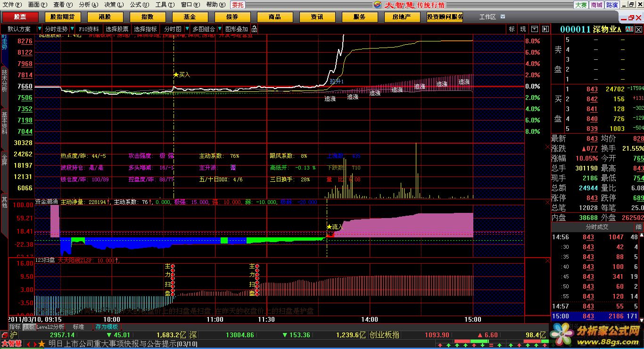Expand the 分时走势 dropdown arrow
The width and height of the screenshot is (644, 349).
click(72, 29)
